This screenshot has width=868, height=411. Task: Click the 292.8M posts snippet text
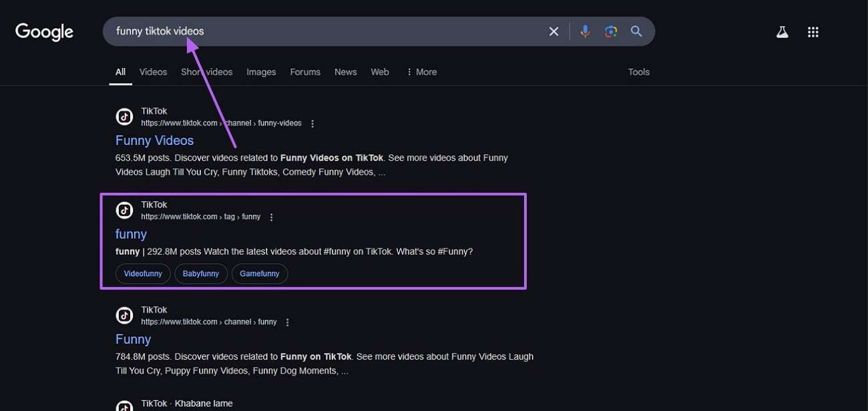coord(294,252)
